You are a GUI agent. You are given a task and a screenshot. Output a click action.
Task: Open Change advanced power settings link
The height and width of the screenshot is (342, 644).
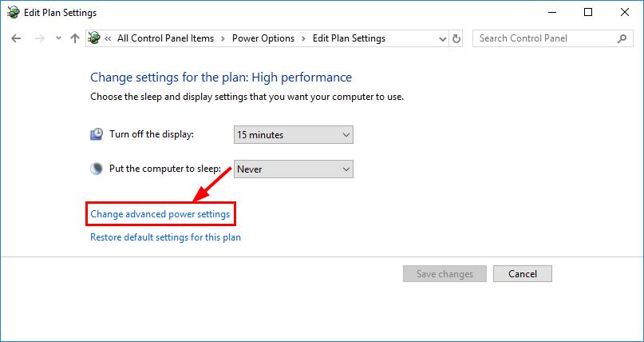click(160, 214)
